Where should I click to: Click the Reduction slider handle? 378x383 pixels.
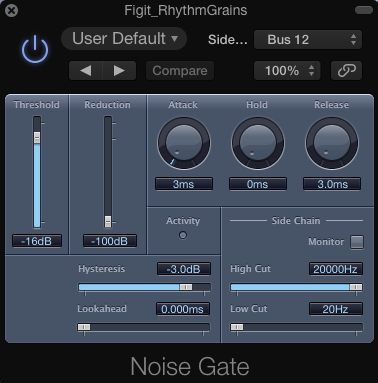click(108, 222)
